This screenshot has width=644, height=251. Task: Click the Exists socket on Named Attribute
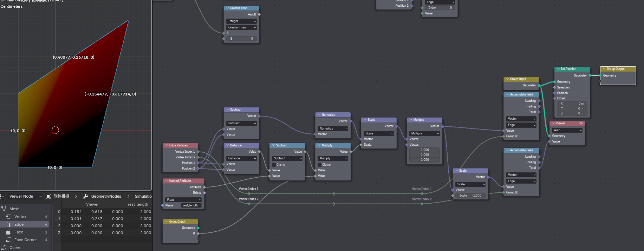pos(204,193)
